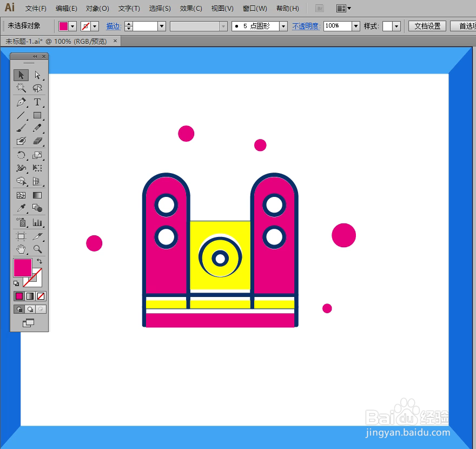Choose the Hand tool

[21, 249]
